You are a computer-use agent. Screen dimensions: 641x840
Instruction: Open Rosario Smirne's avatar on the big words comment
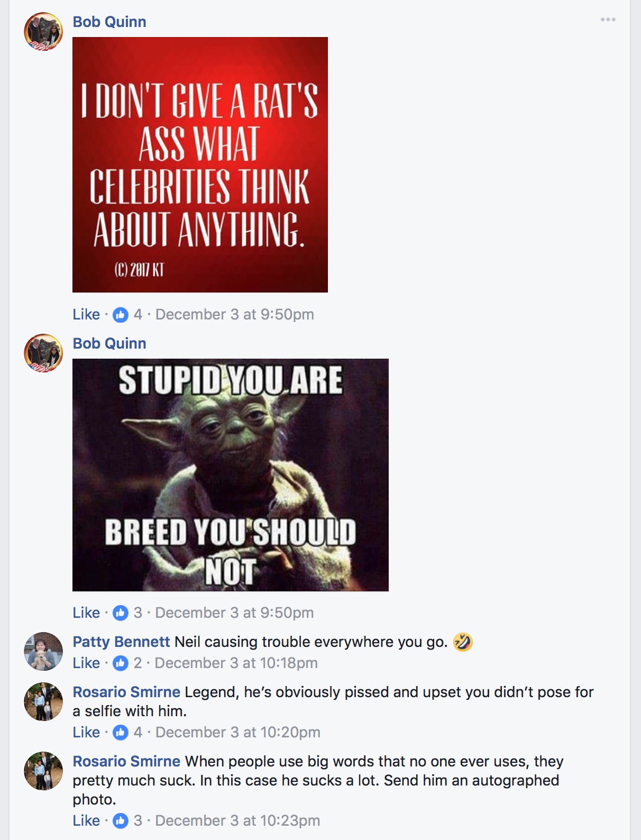(43, 771)
